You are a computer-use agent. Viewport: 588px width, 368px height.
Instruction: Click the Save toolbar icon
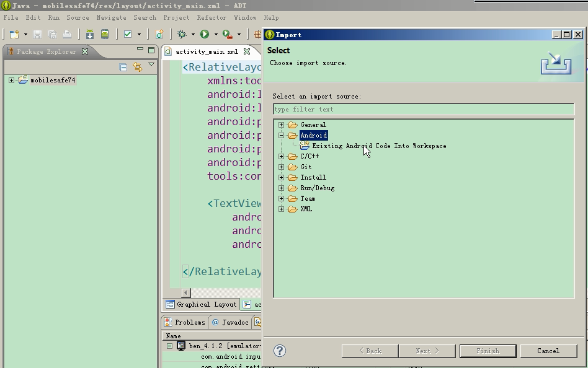tap(37, 35)
